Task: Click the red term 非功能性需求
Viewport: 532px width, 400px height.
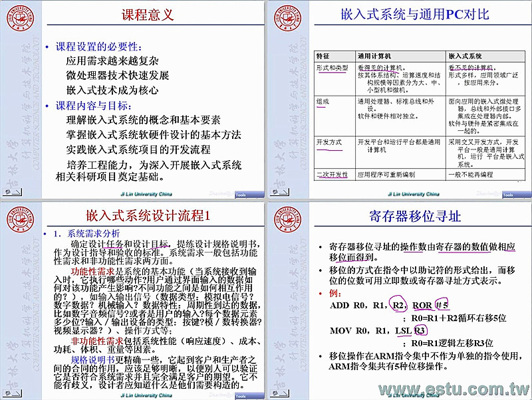Action: [x=98, y=341]
